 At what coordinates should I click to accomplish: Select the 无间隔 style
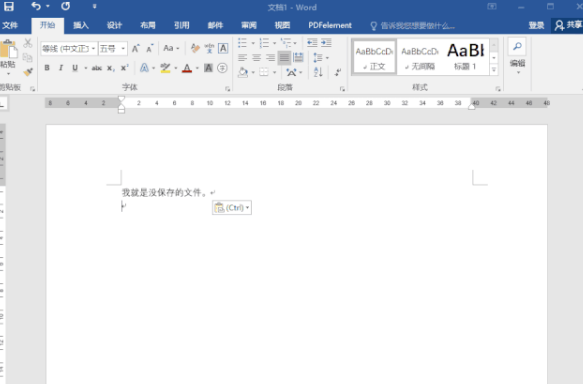coord(419,57)
